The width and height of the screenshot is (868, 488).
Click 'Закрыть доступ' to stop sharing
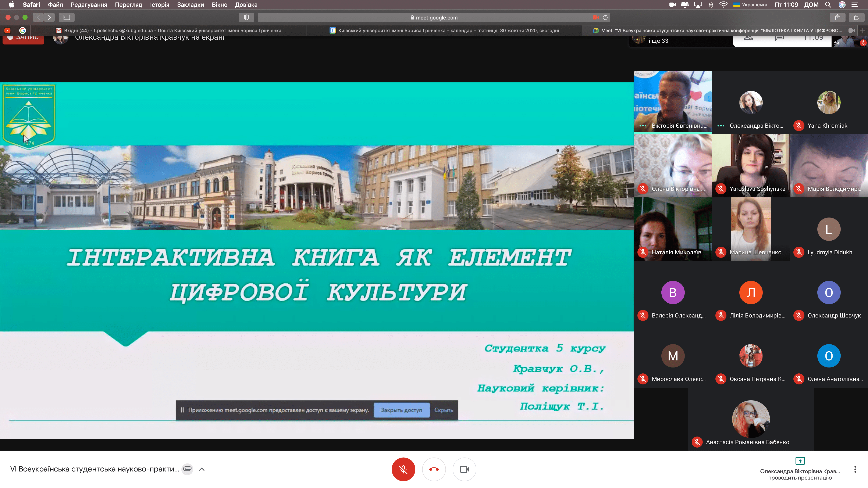(x=401, y=410)
